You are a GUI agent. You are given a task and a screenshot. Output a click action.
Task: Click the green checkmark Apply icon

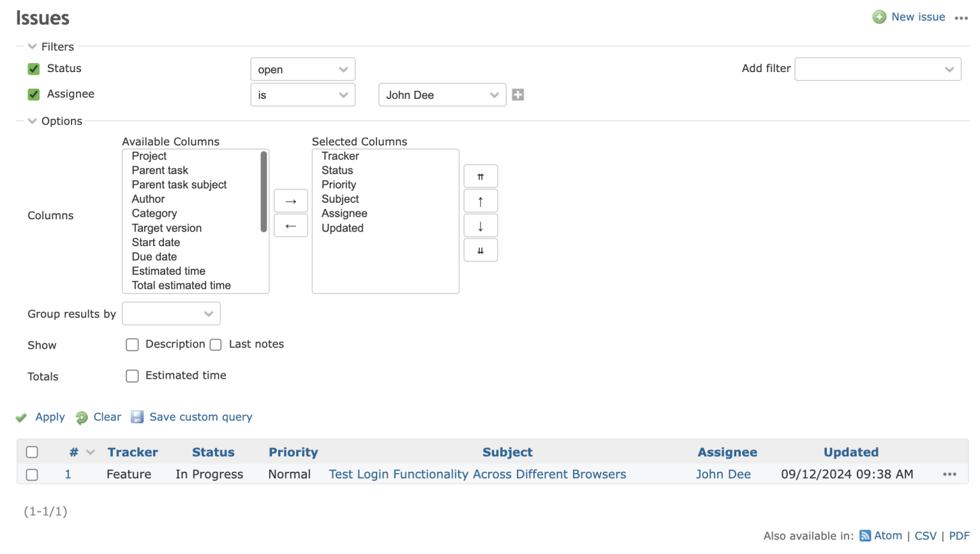(21, 417)
